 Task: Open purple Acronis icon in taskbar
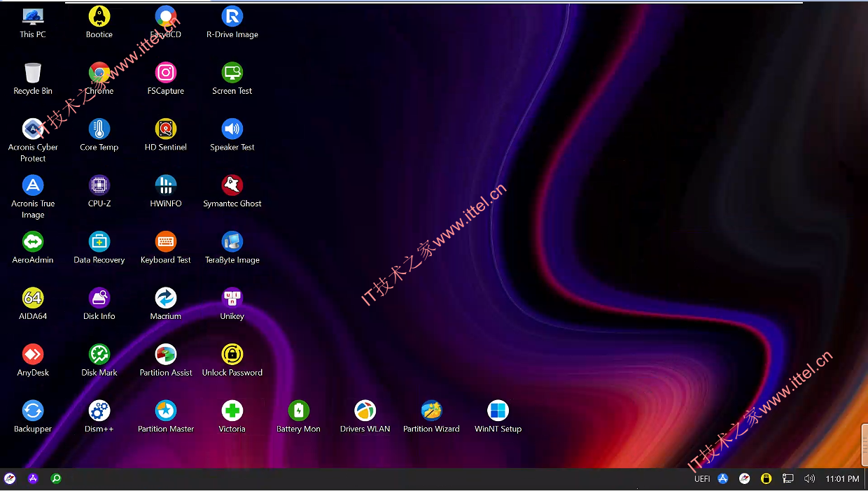[33, 479]
